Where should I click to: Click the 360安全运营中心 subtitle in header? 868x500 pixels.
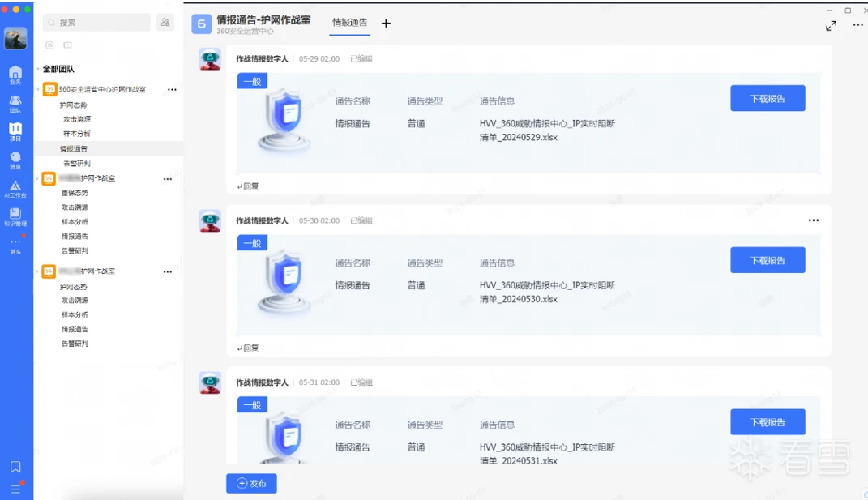(x=246, y=31)
